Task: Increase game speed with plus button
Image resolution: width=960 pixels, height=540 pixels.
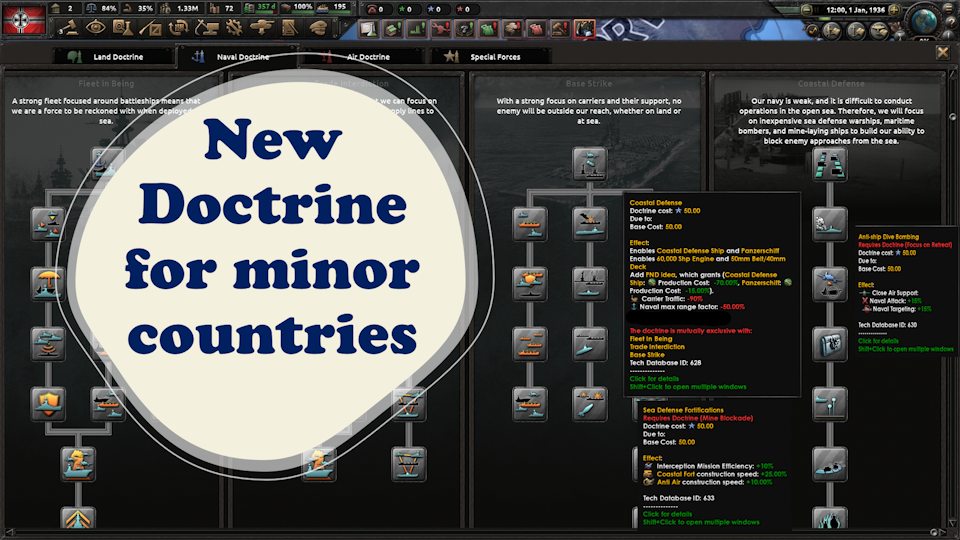Action: coord(894,10)
